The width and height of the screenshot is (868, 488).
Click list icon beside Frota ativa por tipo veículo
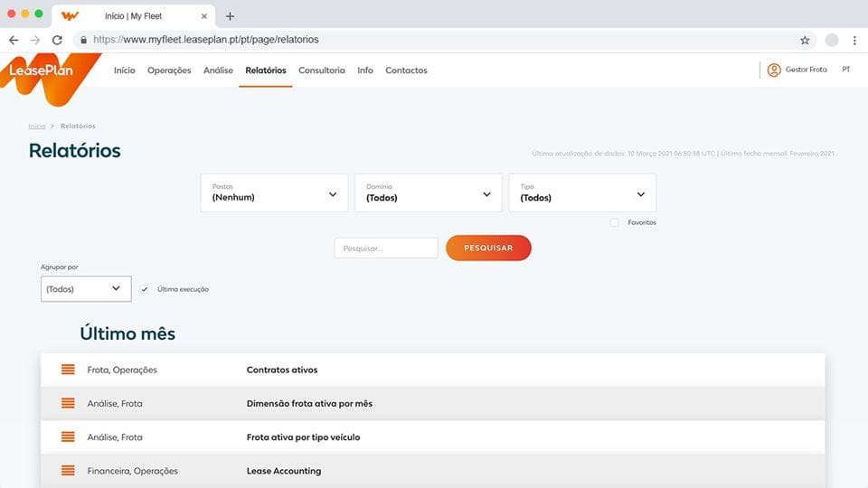68,437
